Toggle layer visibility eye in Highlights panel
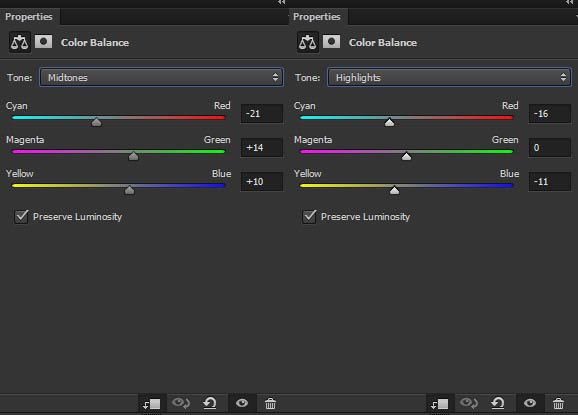 (530, 403)
